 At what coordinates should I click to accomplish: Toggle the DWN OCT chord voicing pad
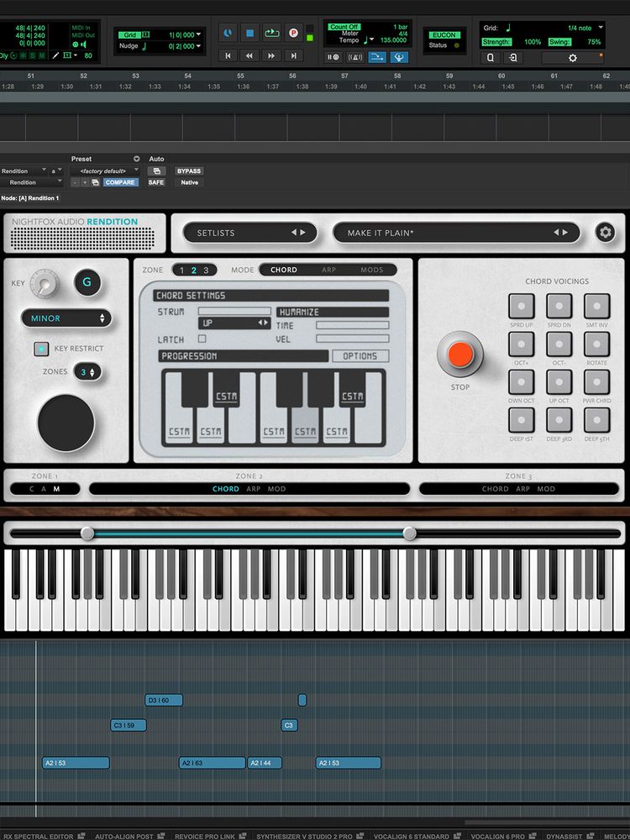coord(522,382)
